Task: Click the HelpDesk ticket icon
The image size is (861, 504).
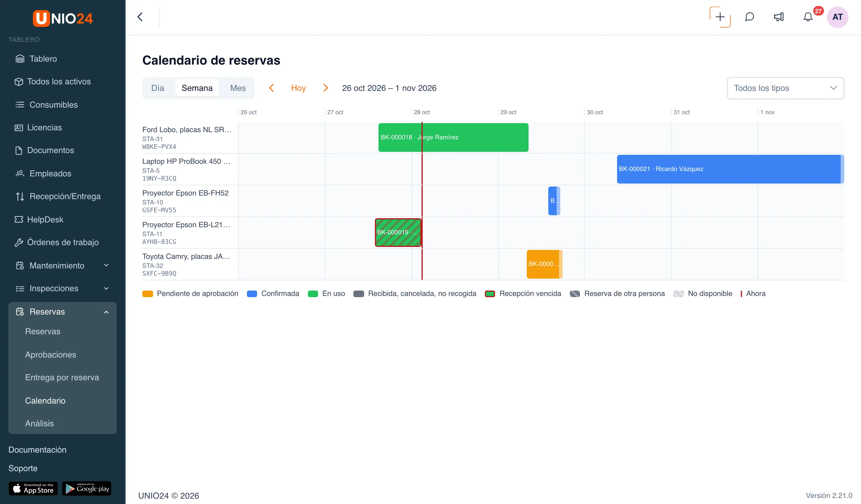Action: click(x=19, y=219)
